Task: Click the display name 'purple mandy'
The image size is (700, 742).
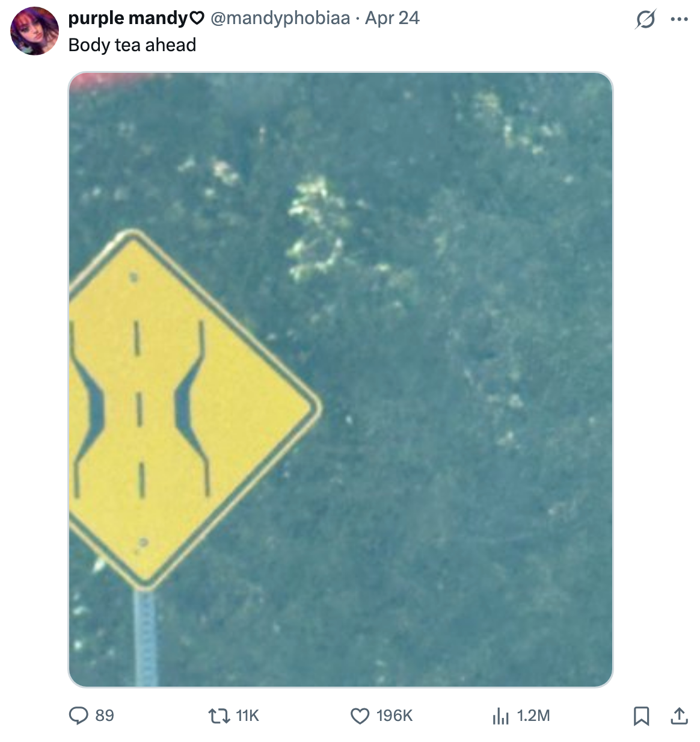Action: (x=128, y=18)
